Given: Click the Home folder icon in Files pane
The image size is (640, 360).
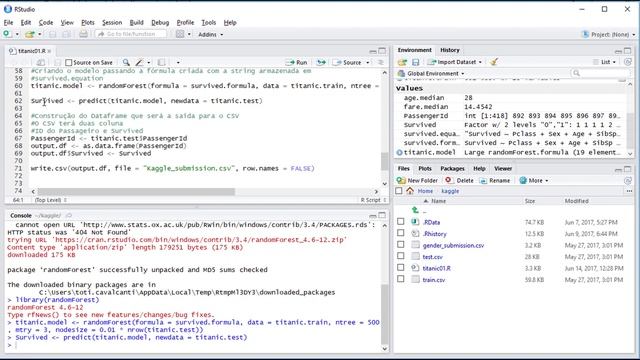Looking at the screenshot, I should (410, 191).
